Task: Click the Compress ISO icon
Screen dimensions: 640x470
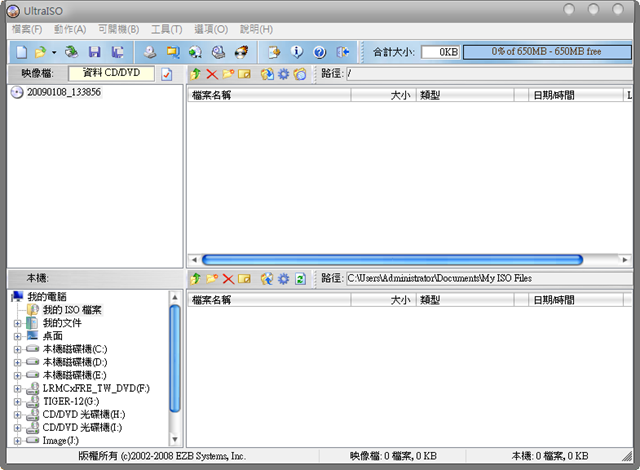Action: [173, 52]
